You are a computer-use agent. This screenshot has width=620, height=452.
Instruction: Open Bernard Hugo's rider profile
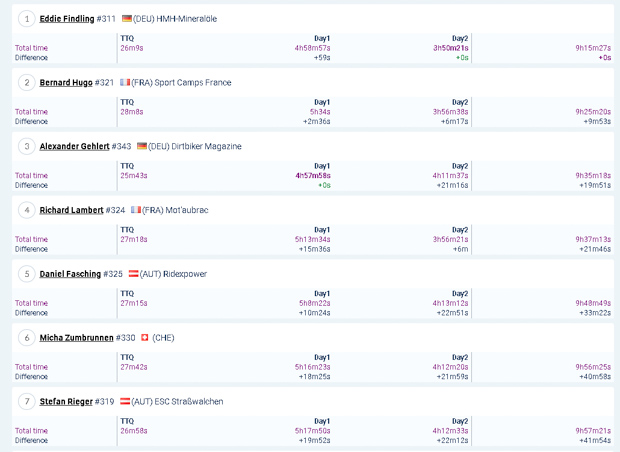66,83
